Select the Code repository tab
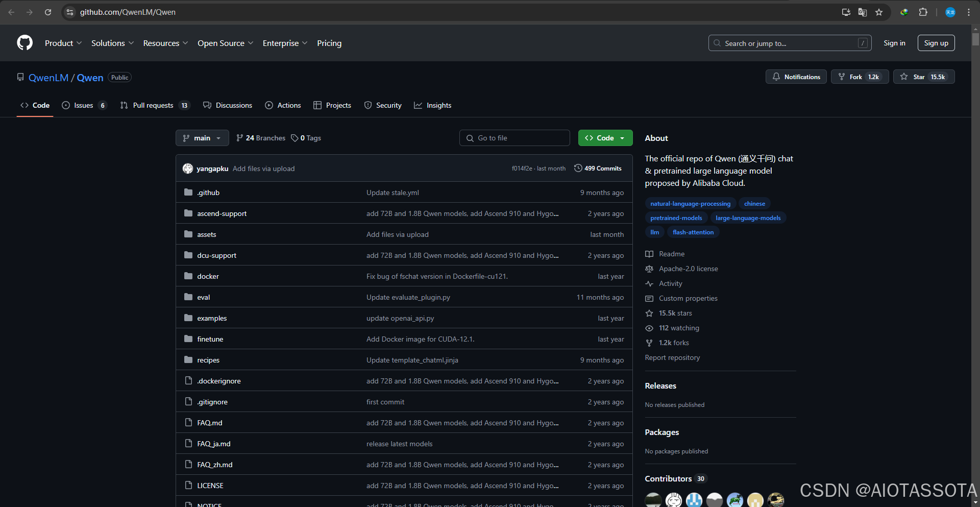The image size is (980, 507). click(35, 105)
